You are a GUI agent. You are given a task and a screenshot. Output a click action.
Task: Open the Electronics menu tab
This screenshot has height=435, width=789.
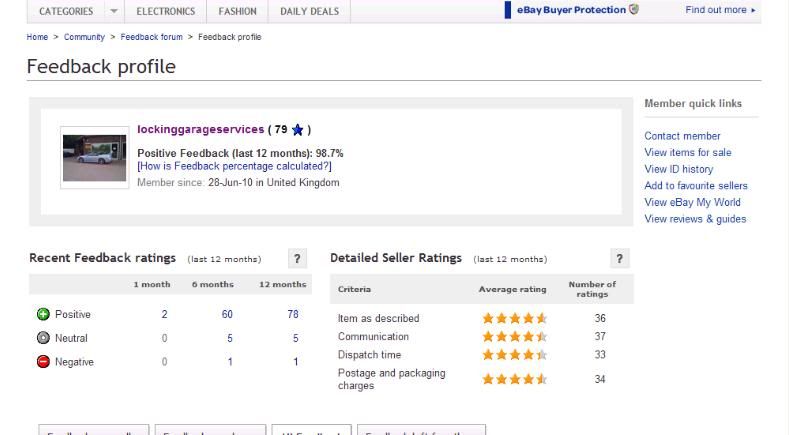tap(166, 11)
